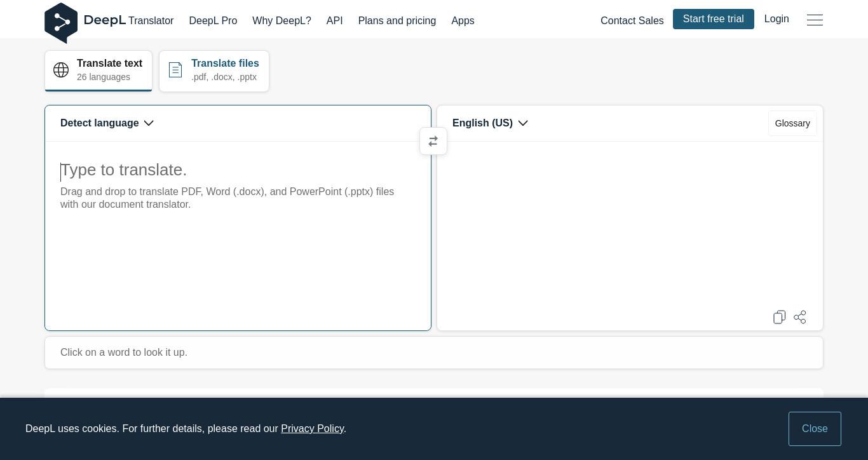Screen dimensions: 868x460
Task: Click the DeepL hexagon logo
Action: point(61,23)
